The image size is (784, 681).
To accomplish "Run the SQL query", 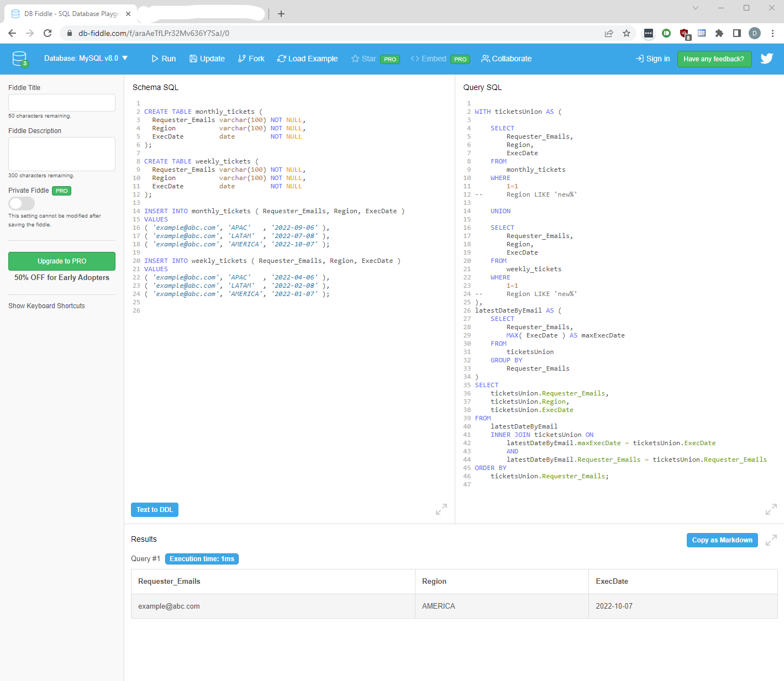I will pyautogui.click(x=164, y=59).
